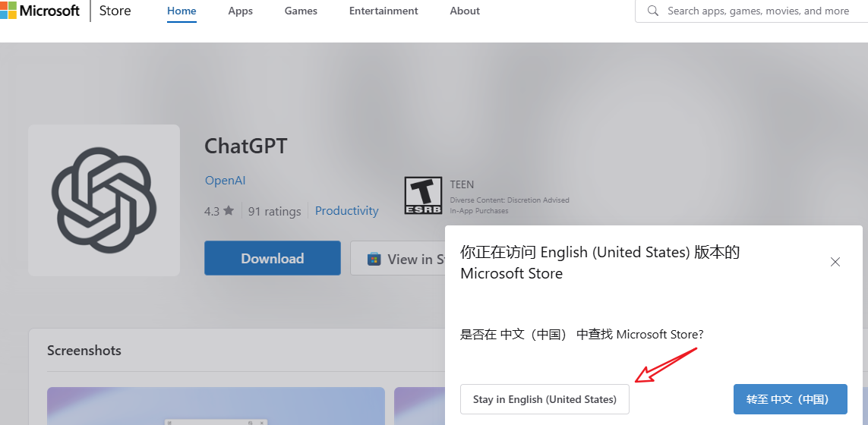Click the magnifier icon in the search box
The height and width of the screenshot is (425, 868).
pyautogui.click(x=652, y=11)
